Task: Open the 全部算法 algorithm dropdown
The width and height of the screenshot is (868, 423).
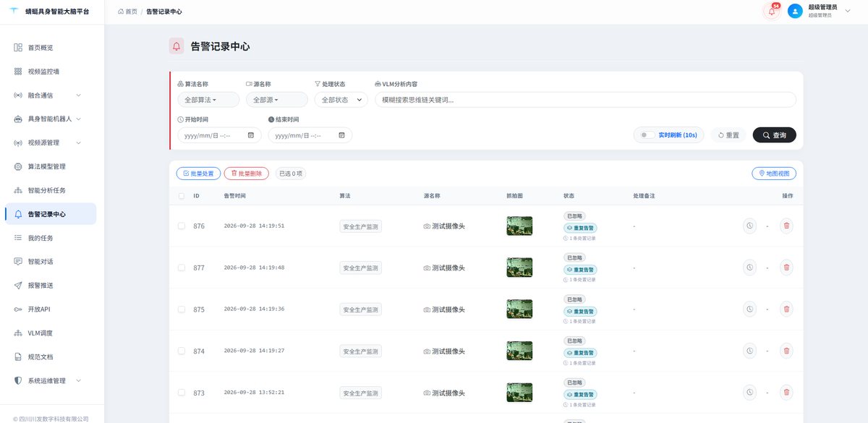Action: click(x=209, y=100)
